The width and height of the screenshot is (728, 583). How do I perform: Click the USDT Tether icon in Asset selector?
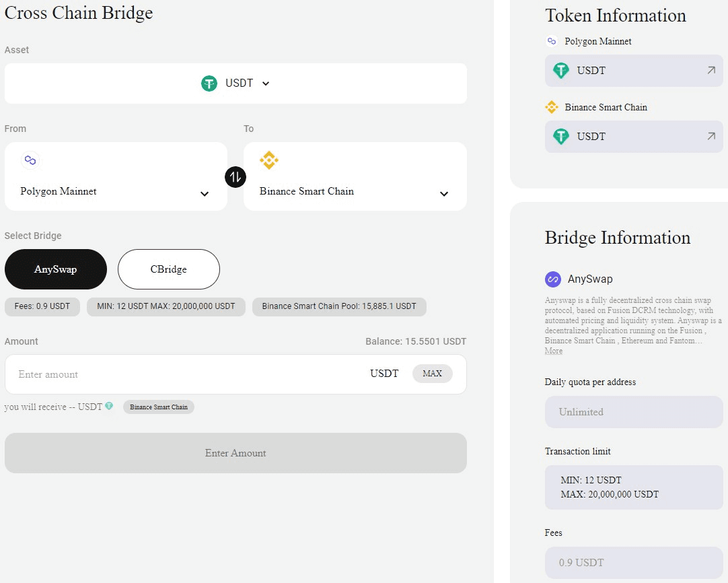coord(209,83)
